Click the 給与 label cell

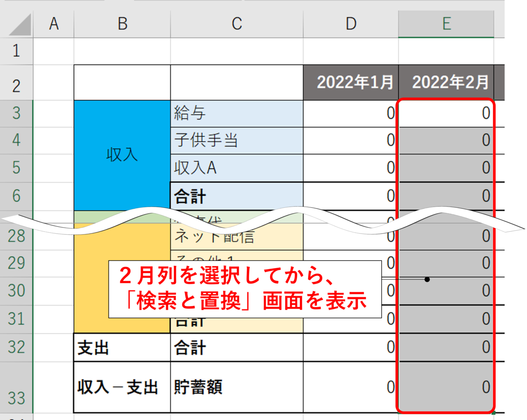click(x=237, y=114)
